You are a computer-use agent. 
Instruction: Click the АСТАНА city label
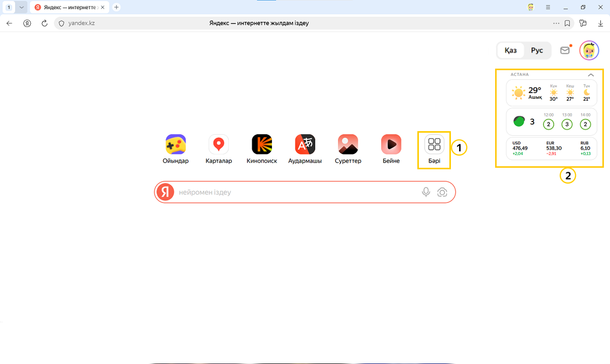(520, 75)
